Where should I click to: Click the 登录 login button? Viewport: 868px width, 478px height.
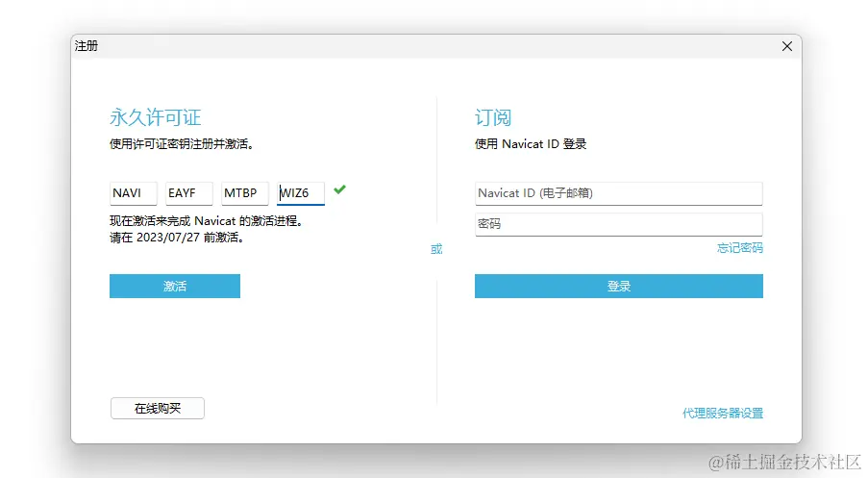click(x=618, y=286)
